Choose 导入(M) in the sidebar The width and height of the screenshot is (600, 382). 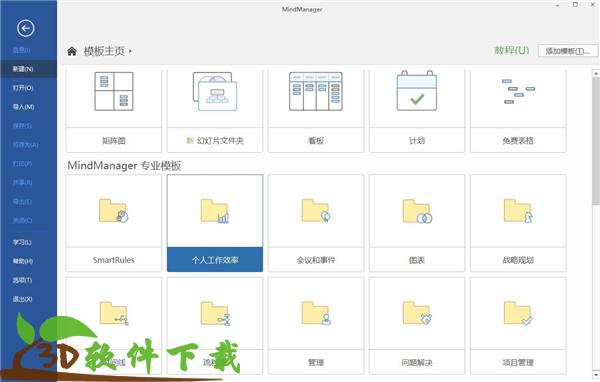click(23, 107)
